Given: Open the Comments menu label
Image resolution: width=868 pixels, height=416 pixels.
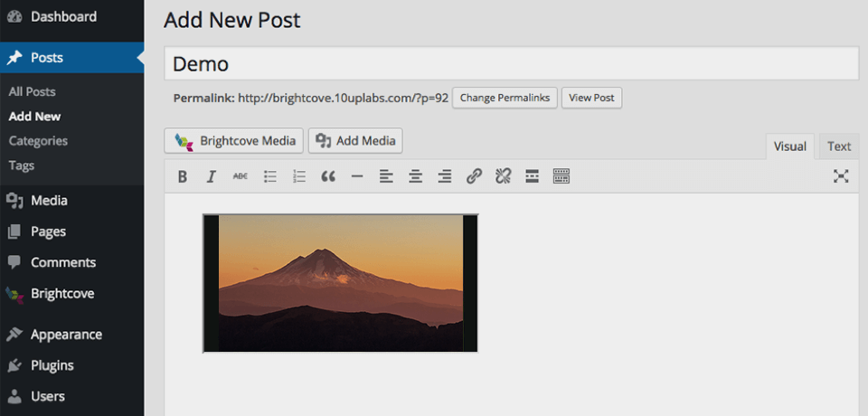Looking at the screenshot, I should (x=63, y=262).
